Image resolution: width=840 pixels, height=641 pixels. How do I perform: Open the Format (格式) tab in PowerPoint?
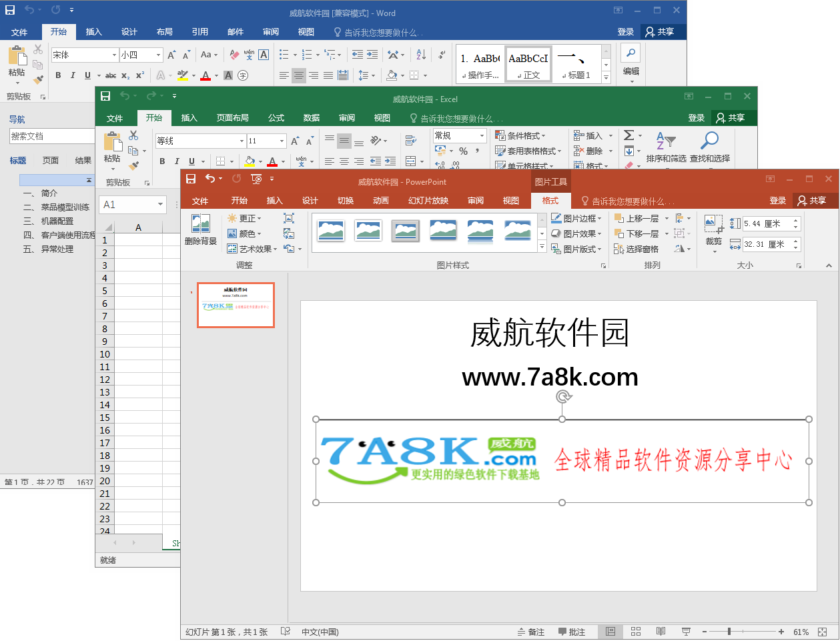pos(550,200)
